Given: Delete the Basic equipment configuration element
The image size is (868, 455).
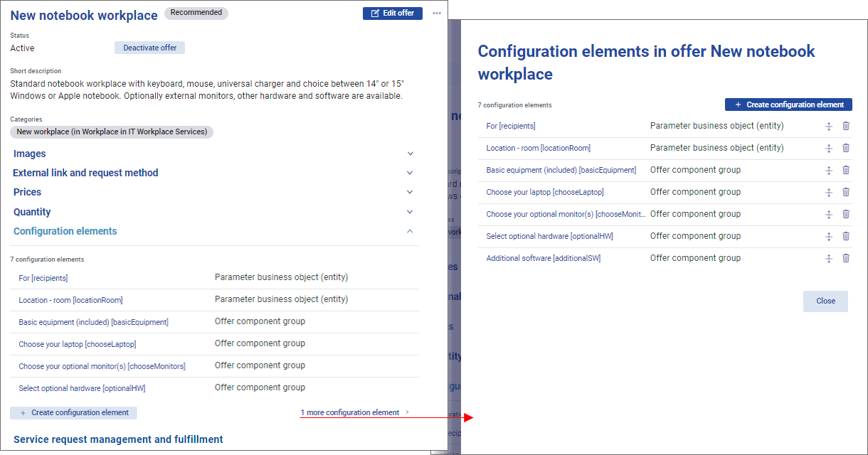Looking at the screenshot, I should 846,171.
